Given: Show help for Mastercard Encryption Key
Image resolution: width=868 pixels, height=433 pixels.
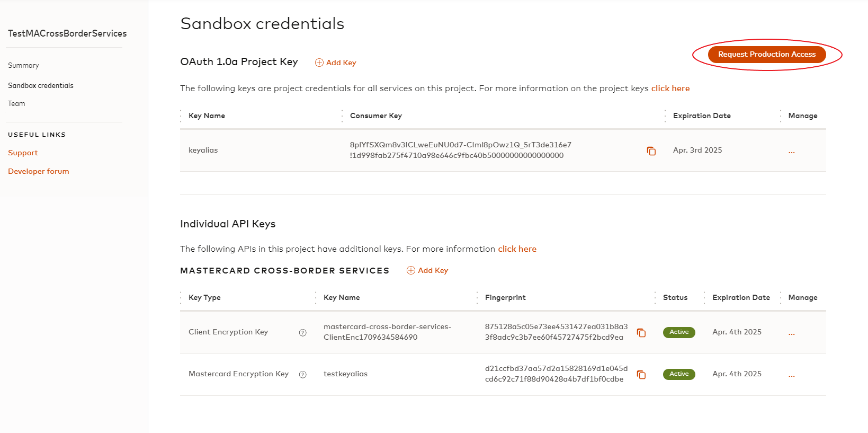Looking at the screenshot, I should (303, 375).
